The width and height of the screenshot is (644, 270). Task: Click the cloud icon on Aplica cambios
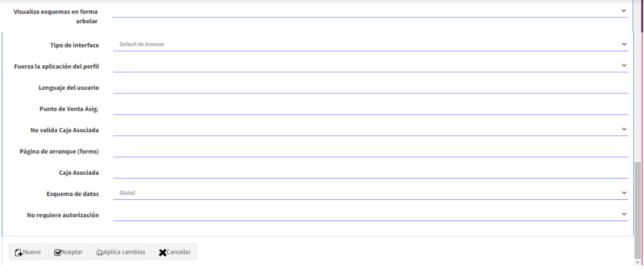coord(99,253)
